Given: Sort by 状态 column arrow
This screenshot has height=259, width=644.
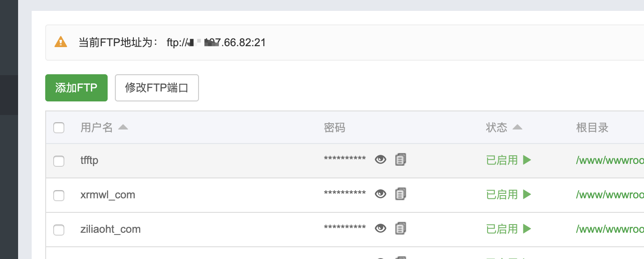Looking at the screenshot, I should tap(517, 128).
